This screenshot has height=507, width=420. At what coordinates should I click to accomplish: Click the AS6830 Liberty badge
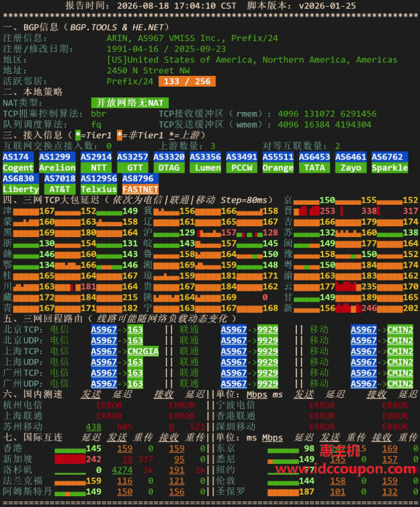point(21,184)
